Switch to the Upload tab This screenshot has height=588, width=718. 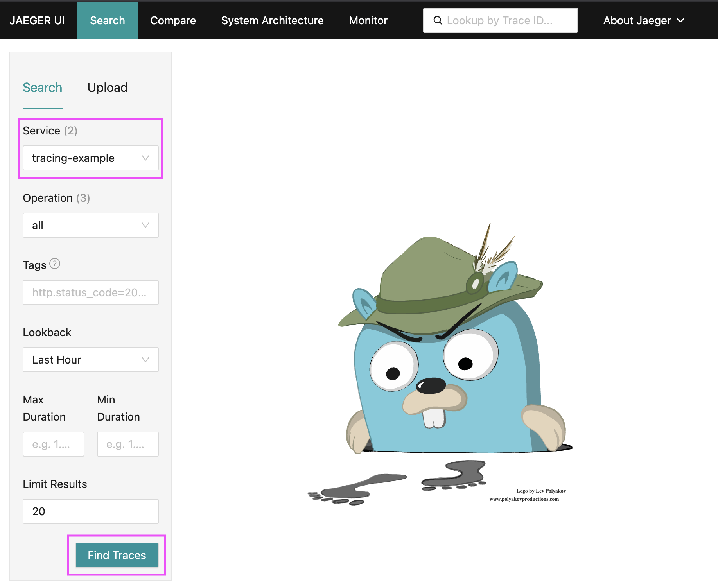pyautogui.click(x=108, y=88)
